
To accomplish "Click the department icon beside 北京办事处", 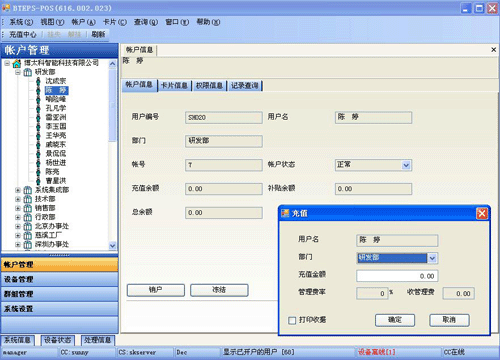I will coord(28,226).
